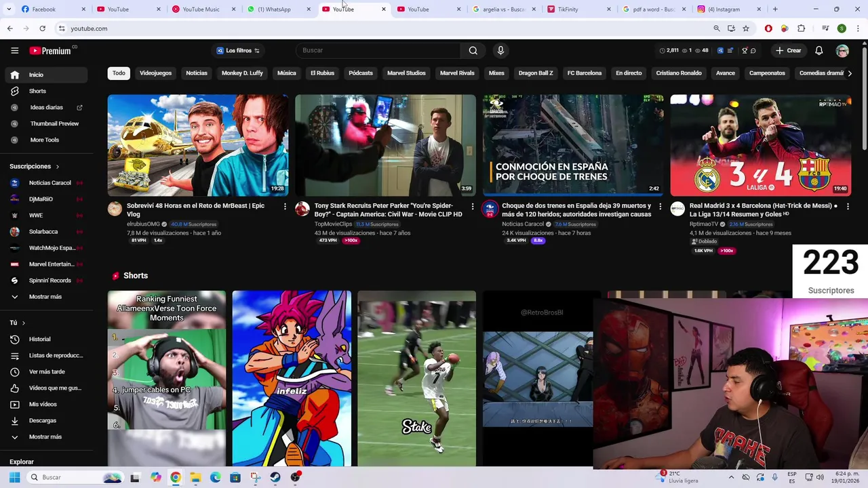This screenshot has width=868, height=488.
Task: Open Microsoft Edge from taskbar
Action: point(216,477)
